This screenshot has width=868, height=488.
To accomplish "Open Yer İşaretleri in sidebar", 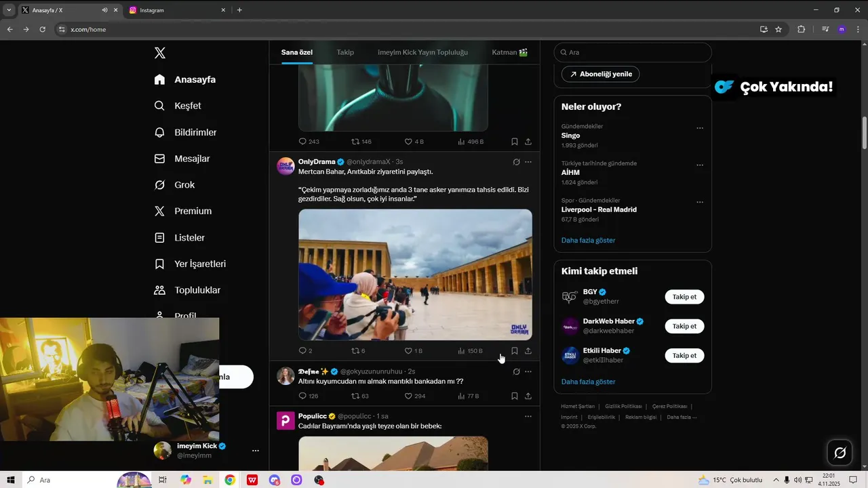I will coord(190,264).
